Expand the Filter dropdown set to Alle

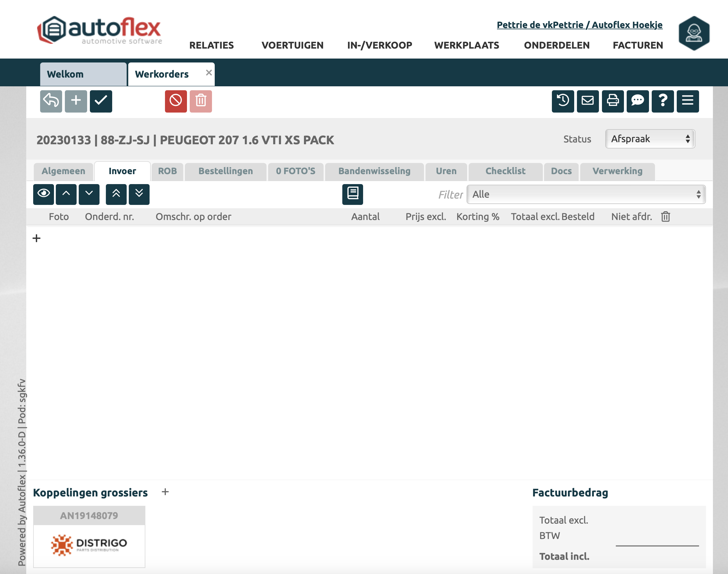click(586, 194)
